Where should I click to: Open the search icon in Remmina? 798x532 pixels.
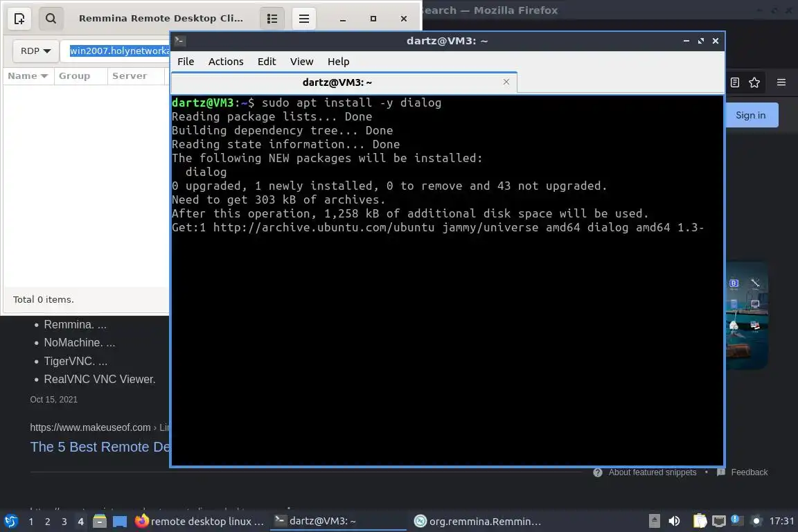pyautogui.click(x=51, y=18)
